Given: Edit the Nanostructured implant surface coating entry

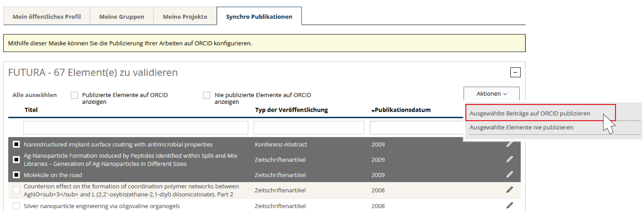Looking at the screenshot, I should [509, 144].
